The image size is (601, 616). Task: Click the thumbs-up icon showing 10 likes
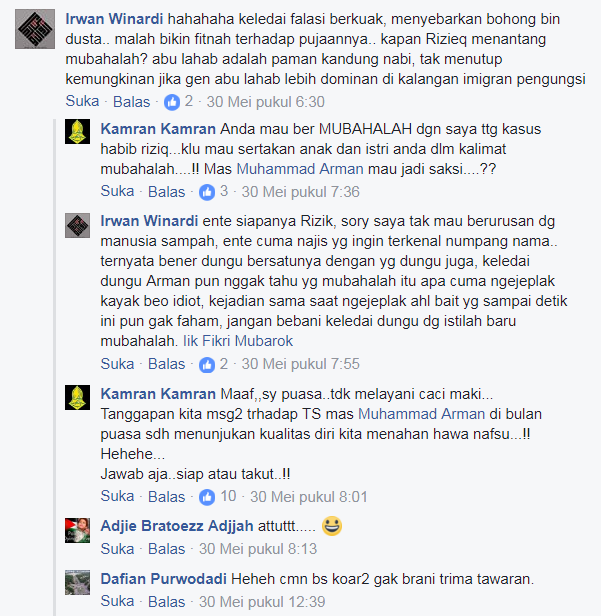point(207,497)
